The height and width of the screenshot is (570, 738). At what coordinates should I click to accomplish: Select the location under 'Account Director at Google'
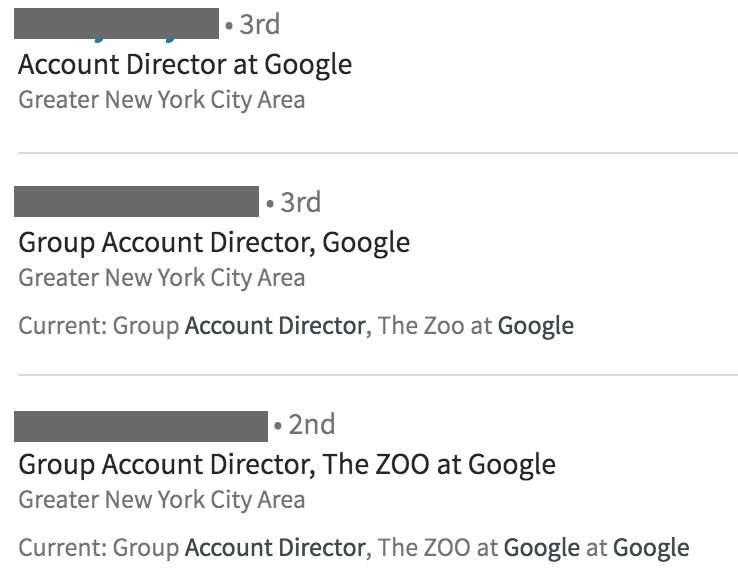[162, 100]
